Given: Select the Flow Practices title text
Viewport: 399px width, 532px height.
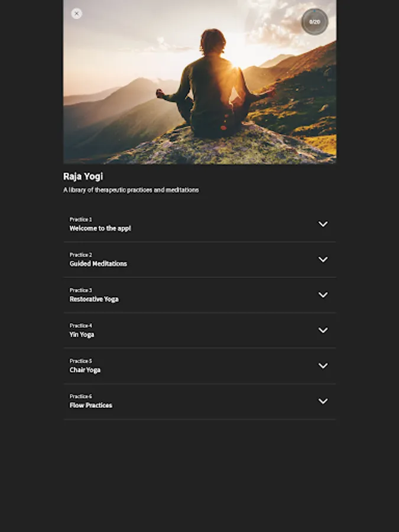Looking at the screenshot, I should pos(90,406).
